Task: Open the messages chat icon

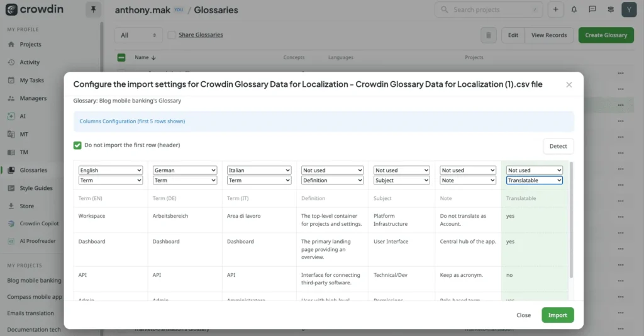Action: pos(592,9)
